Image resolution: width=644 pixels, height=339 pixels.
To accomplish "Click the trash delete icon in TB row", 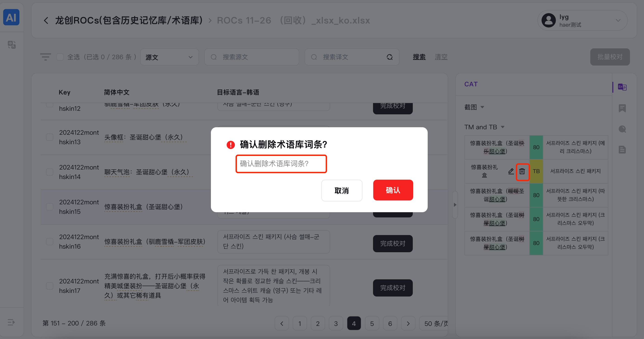I will pos(522,171).
